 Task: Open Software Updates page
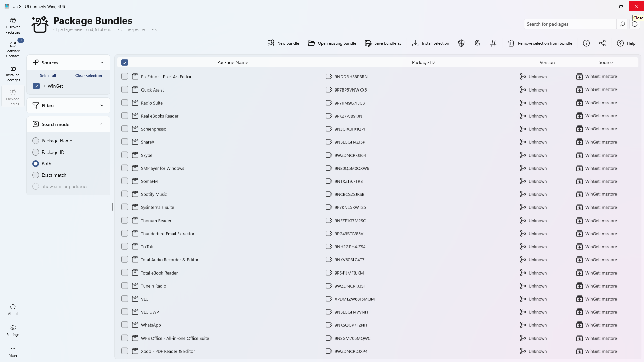(x=13, y=49)
